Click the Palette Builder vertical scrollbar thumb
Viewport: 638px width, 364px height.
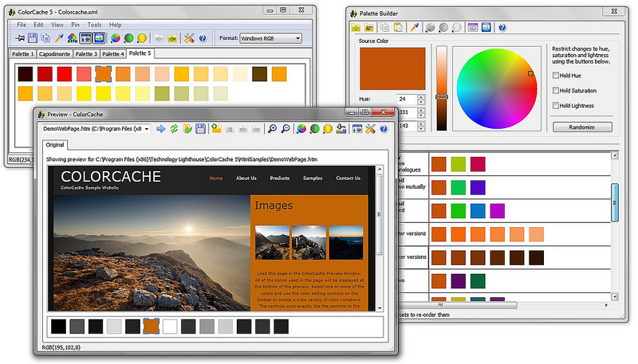coord(614,203)
